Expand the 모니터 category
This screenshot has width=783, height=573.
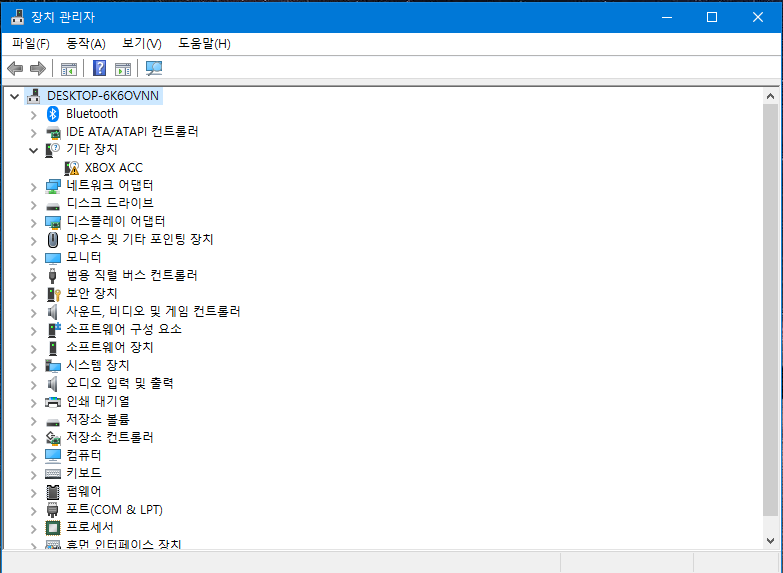click(33, 259)
